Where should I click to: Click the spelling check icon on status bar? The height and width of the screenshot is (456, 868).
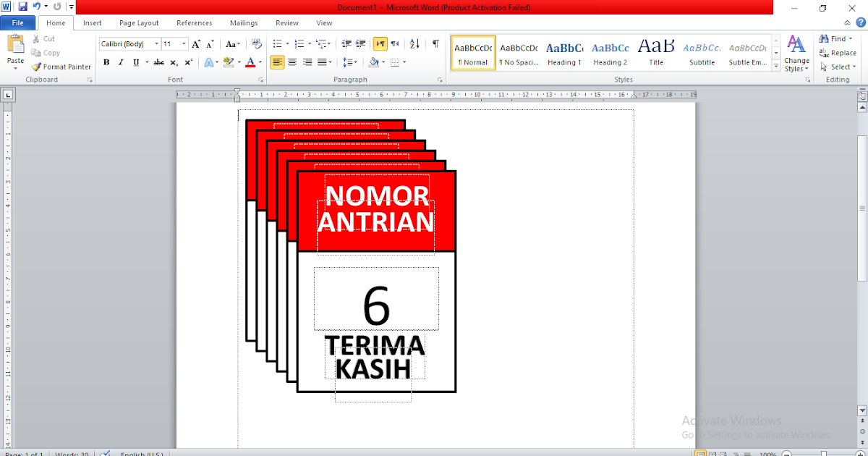(x=106, y=453)
